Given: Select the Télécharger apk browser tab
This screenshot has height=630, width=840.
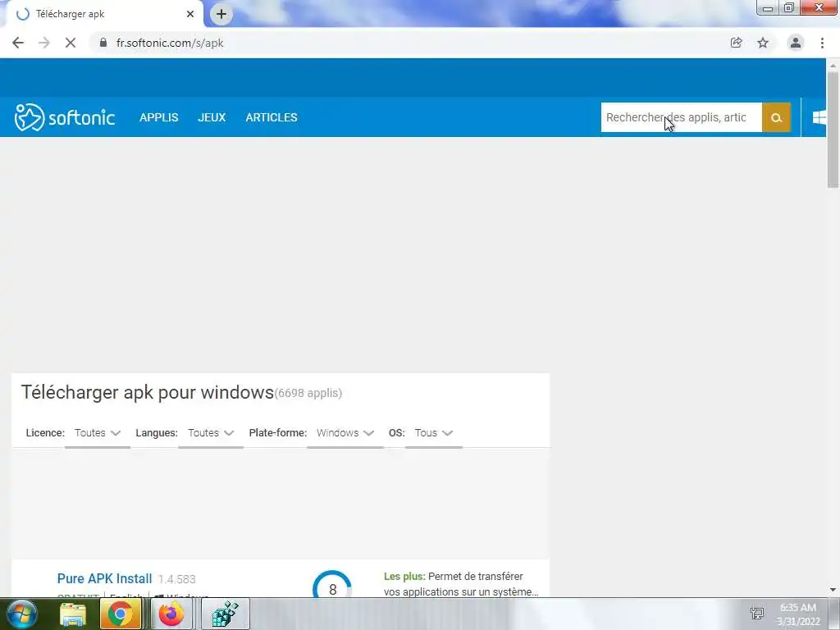Looking at the screenshot, I should click(x=104, y=15).
